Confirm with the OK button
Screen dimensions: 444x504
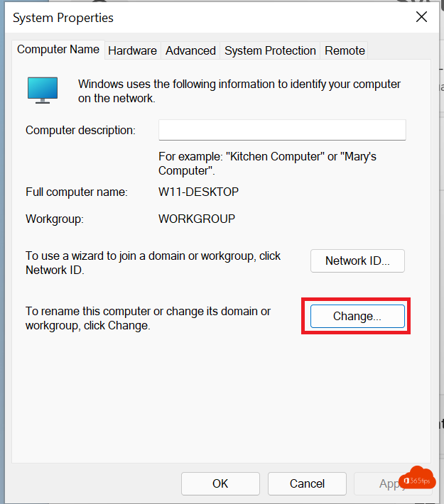[220, 483]
